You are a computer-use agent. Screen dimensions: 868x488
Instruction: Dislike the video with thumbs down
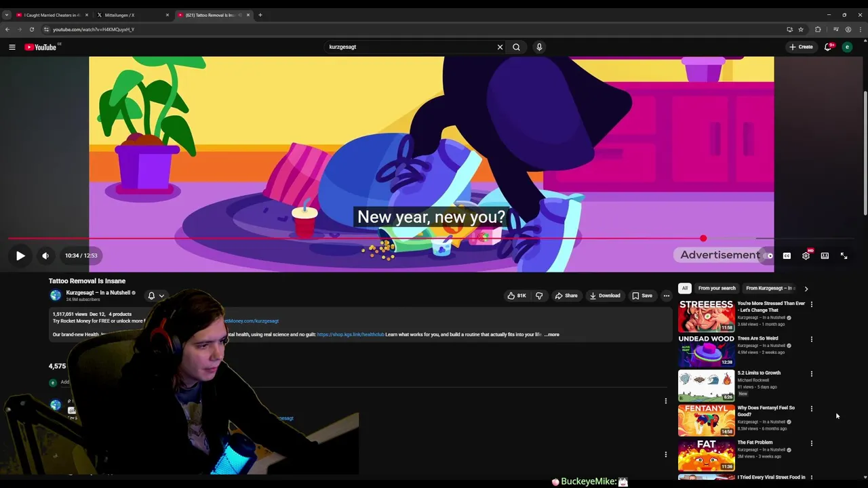[x=539, y=296]
